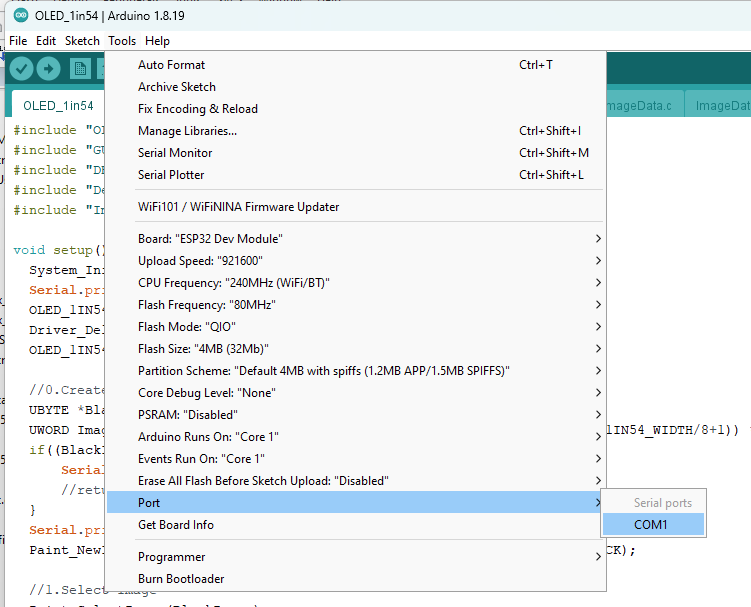This screenshot has width=751, height=607.
Task: Launch the Serial Plotter
Action: [356, 175]
